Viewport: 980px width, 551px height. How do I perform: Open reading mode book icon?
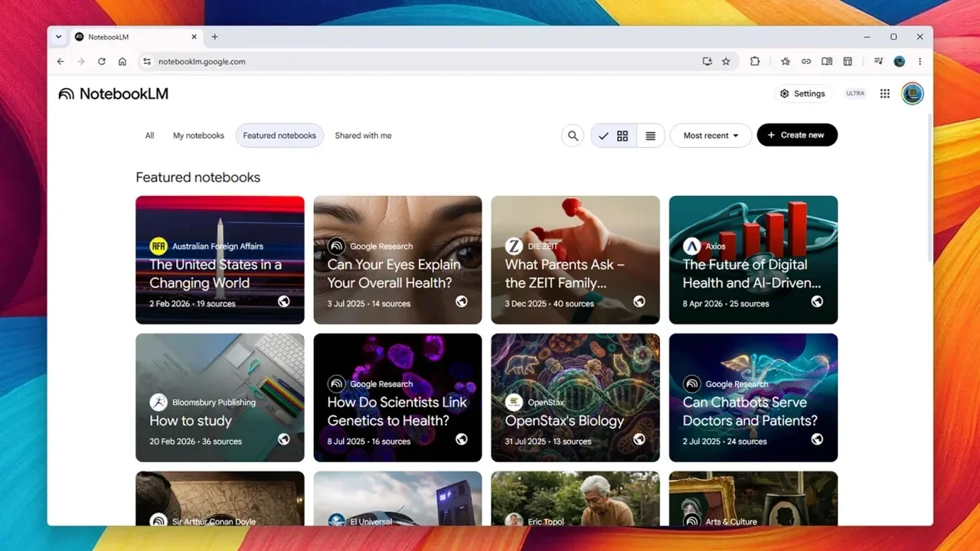click(827, 61)
